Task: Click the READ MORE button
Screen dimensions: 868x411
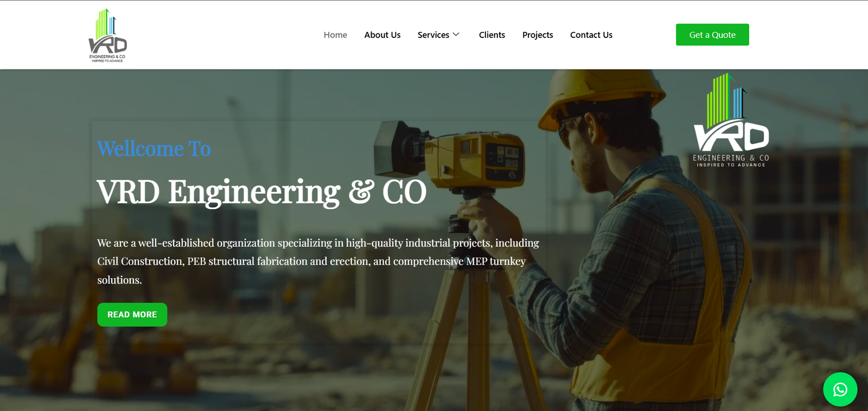Action: pyautogui.click(x=132, y=314)
